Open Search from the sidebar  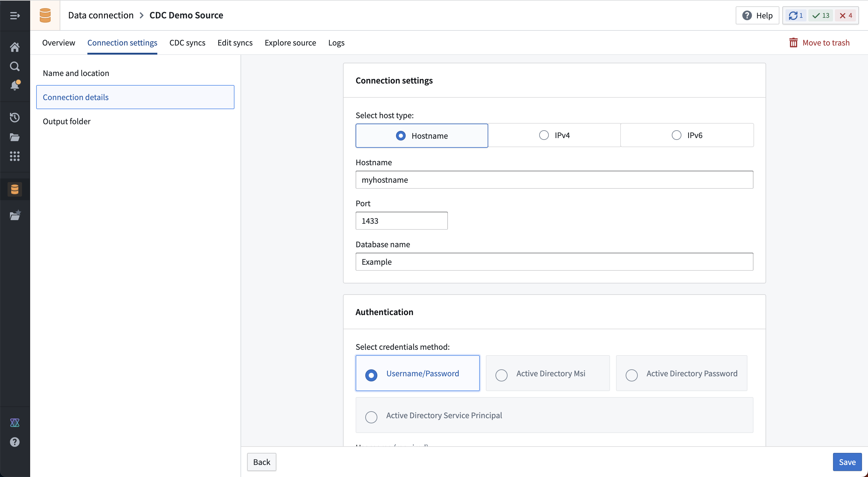[15, 66]
